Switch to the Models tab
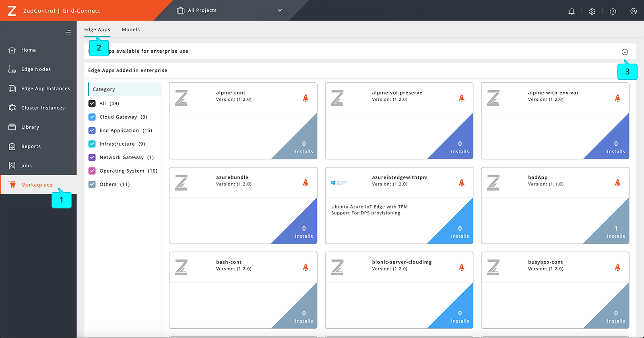644x338 pixels. [x=131, y=30]
